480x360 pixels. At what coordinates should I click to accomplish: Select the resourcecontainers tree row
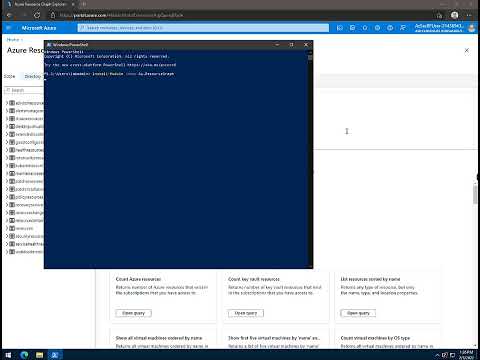click(24, 220)
